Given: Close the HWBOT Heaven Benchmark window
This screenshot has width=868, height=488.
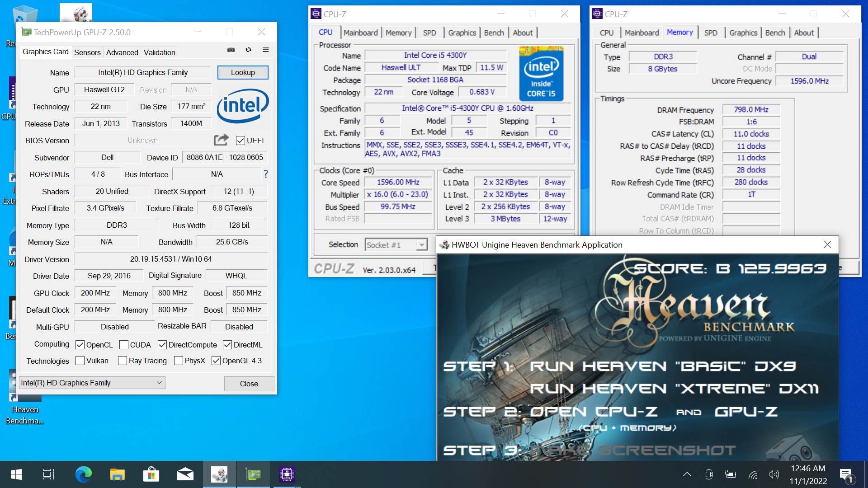Looking at the screenshot, I should (827, 244).
